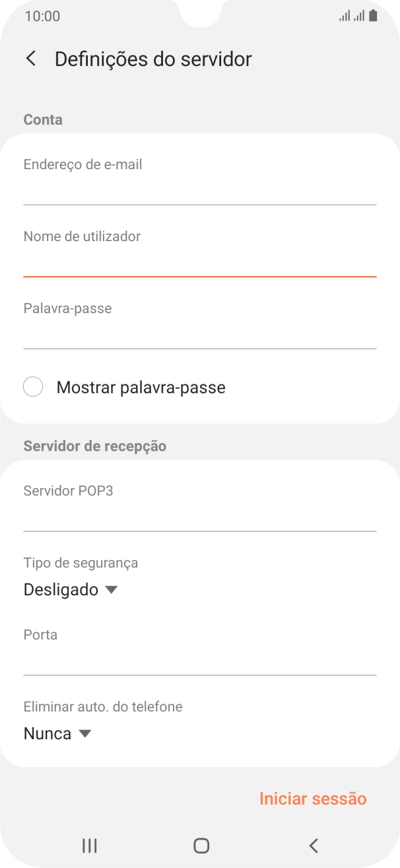Screen dimensions: 400x868
Task: Tap the Mostrar palavra-passe label
Action: (141, 388)
